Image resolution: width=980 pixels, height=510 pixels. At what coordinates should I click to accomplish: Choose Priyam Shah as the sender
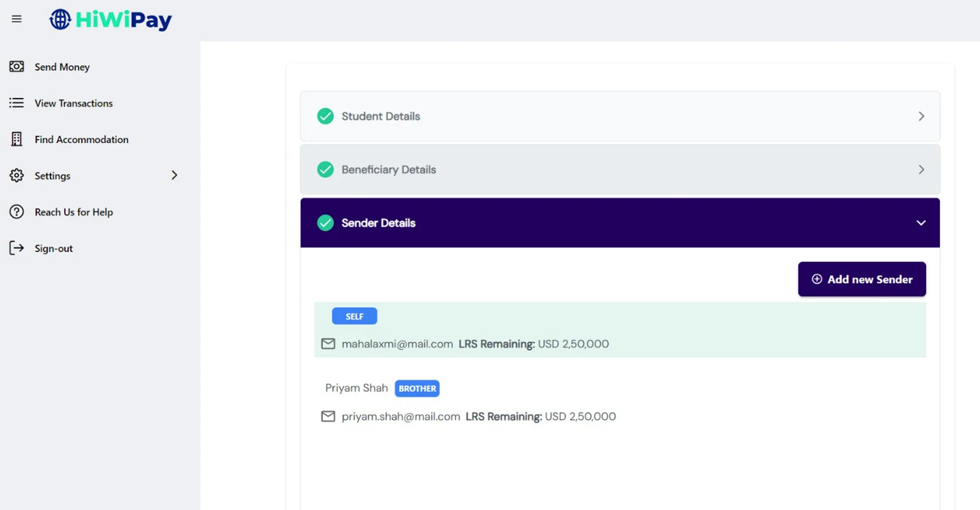(x=357, y=388)
